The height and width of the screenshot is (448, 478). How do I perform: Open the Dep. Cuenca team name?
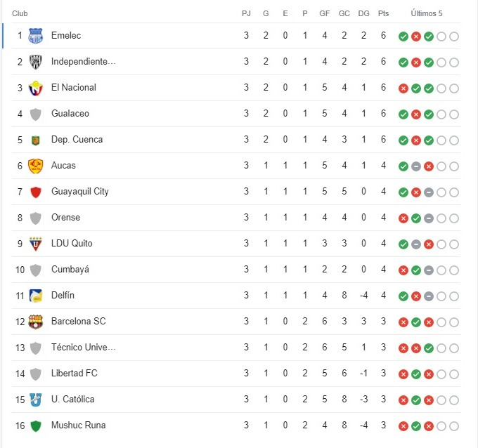pos(77,140)
